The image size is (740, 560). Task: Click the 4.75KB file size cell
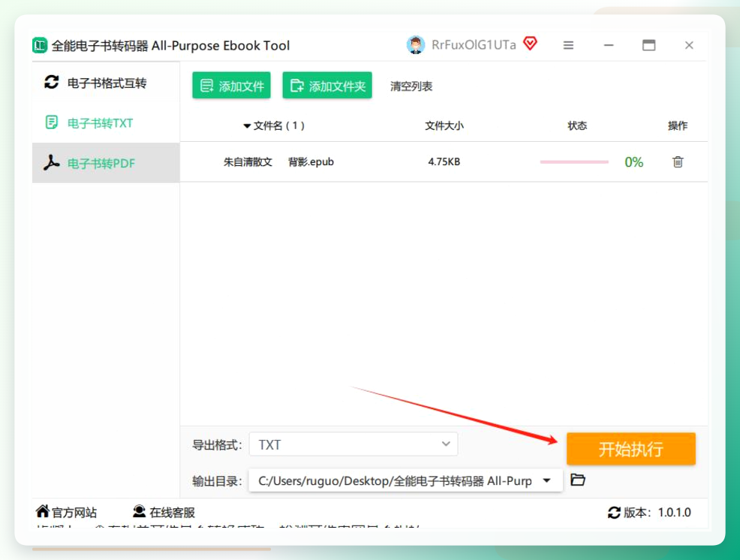click(444, 162)
